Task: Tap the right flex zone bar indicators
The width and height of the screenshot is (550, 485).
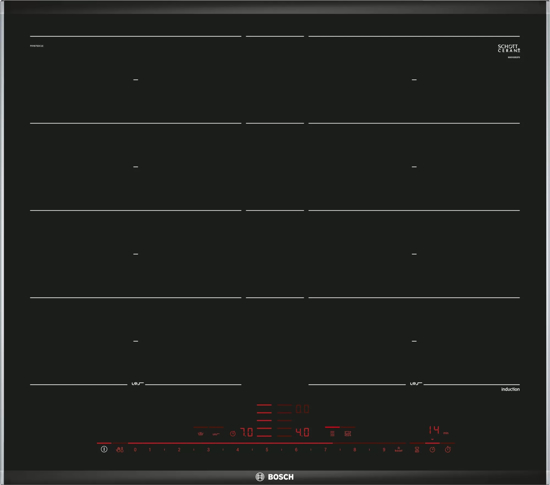Action: [284, 420]
